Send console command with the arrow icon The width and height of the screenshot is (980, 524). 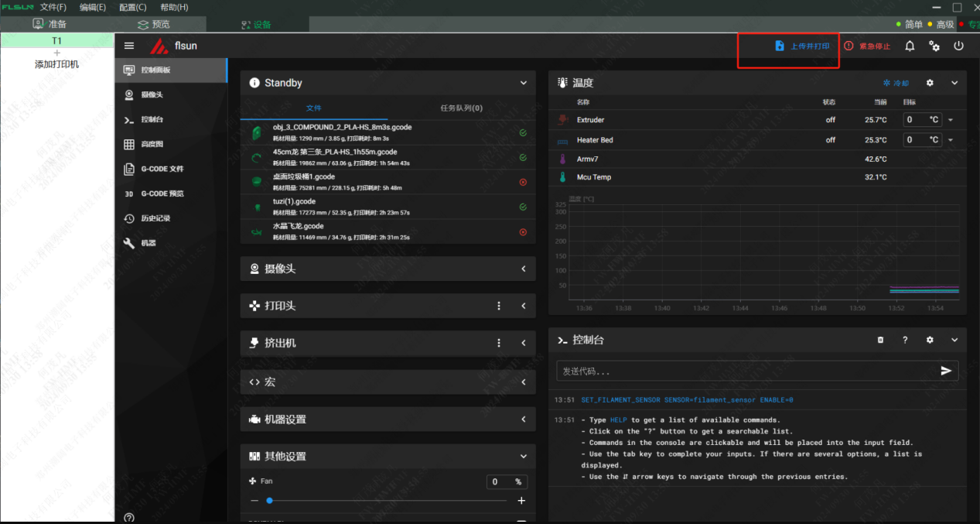tap(945, 371)
